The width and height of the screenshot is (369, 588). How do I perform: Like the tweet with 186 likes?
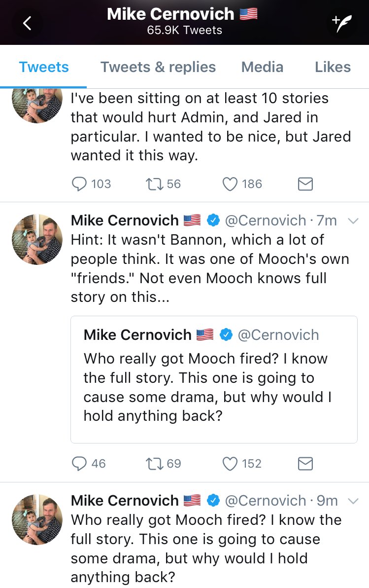(x=230, y=184)
